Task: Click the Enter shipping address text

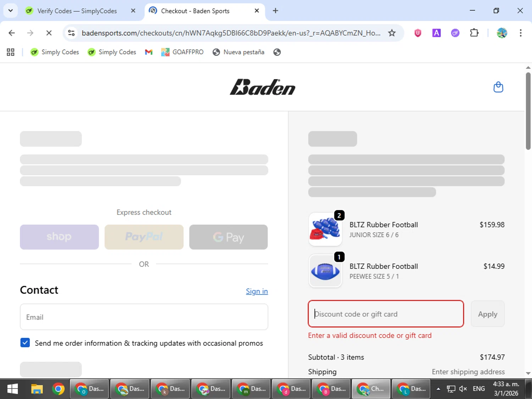Action: [x=468, y=372]
